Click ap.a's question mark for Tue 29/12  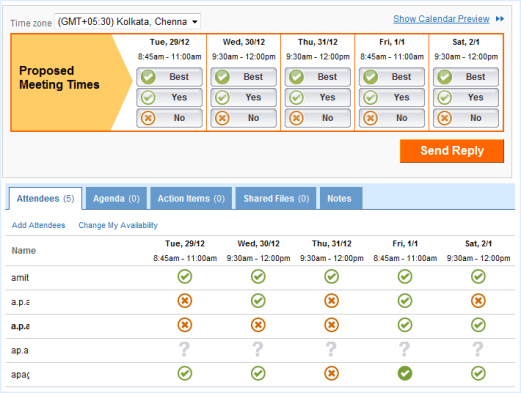(184, 349)
